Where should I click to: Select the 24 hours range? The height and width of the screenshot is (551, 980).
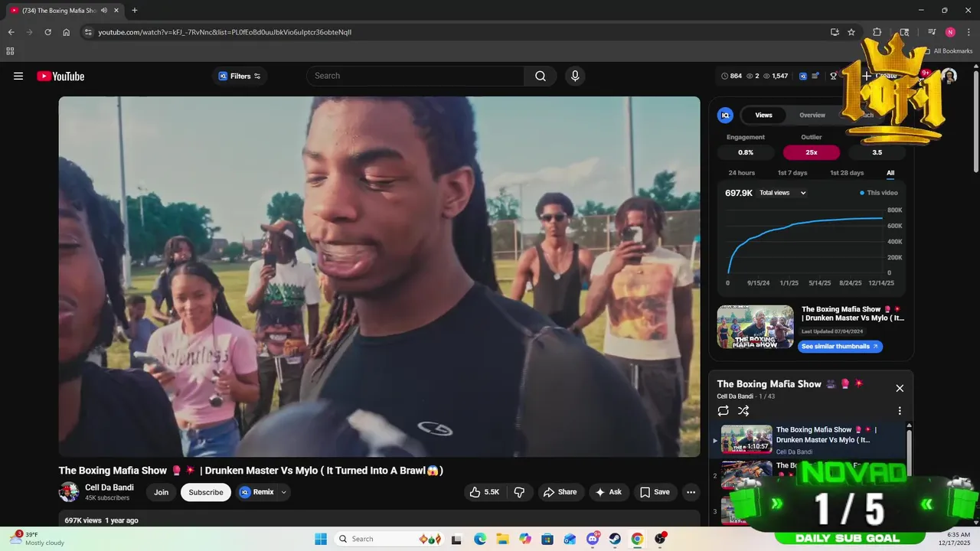pyautogui.click(x=742, y=173)
